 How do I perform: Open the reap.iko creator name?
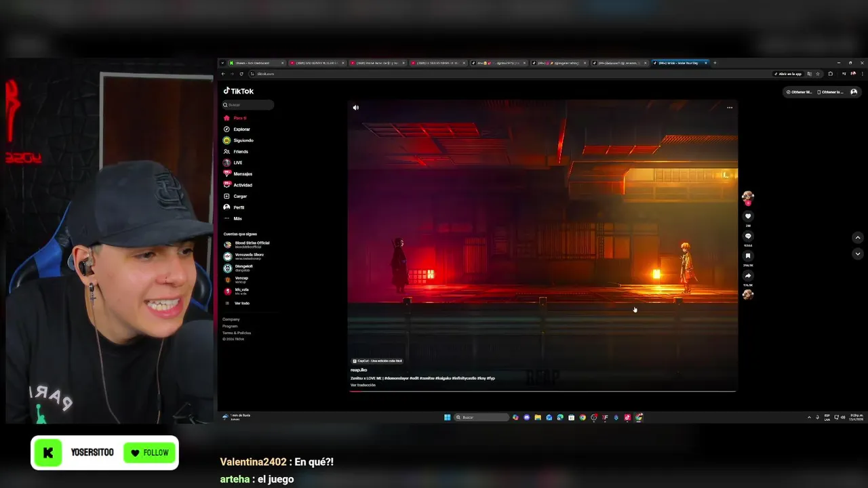point(358,370)
